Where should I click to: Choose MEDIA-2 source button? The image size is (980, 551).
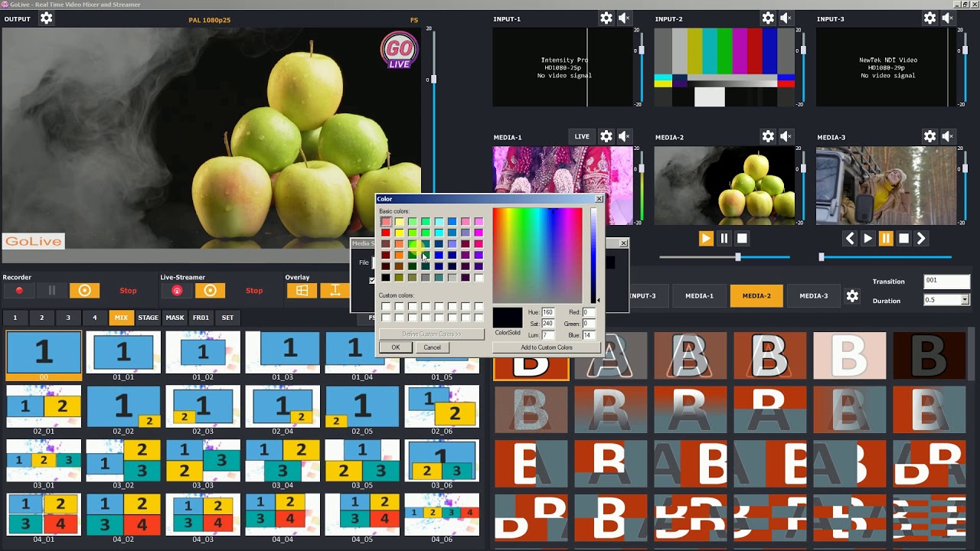point(756,296)
